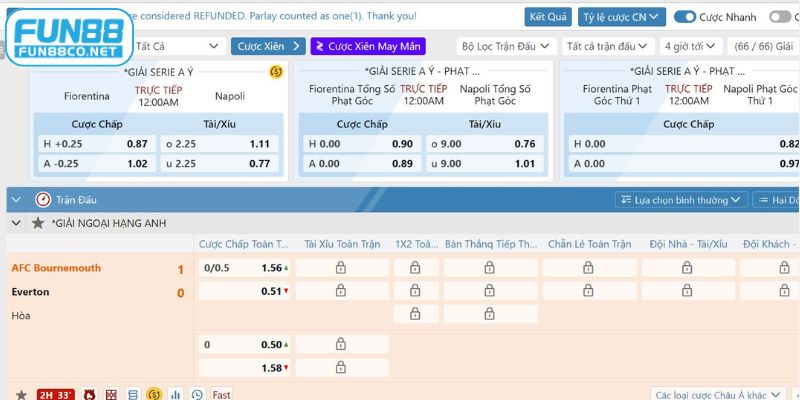
Task: Open the Cược Xiên May Mắn tab
Action: 367,46
